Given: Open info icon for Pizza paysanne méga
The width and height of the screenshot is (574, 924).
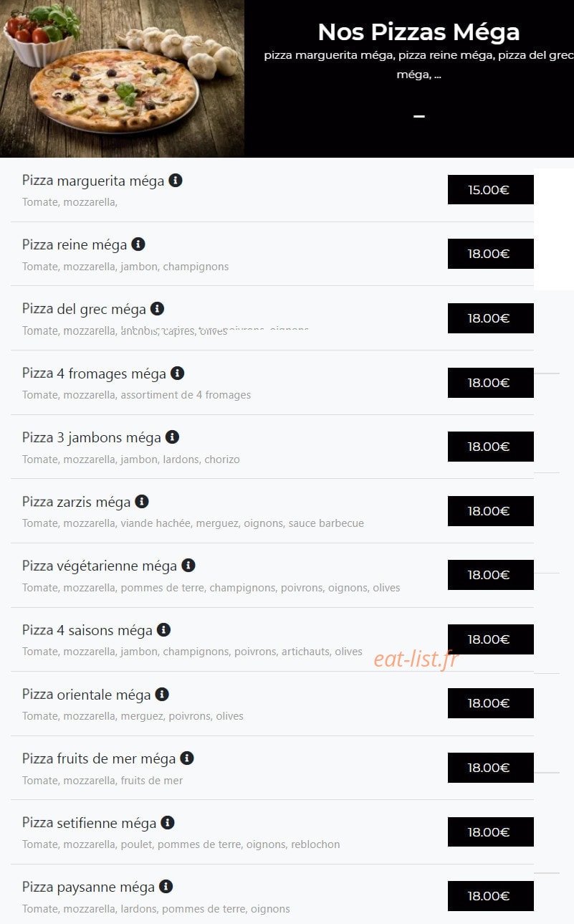Looking at the screenshot, I should click(x=166, y=887).
